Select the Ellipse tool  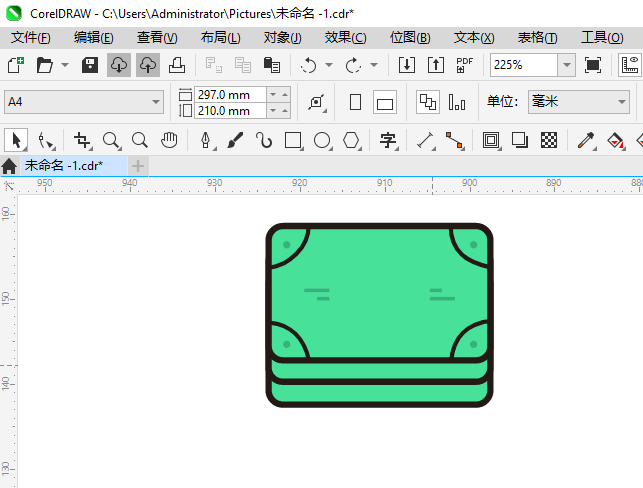[x=322, y=140]
